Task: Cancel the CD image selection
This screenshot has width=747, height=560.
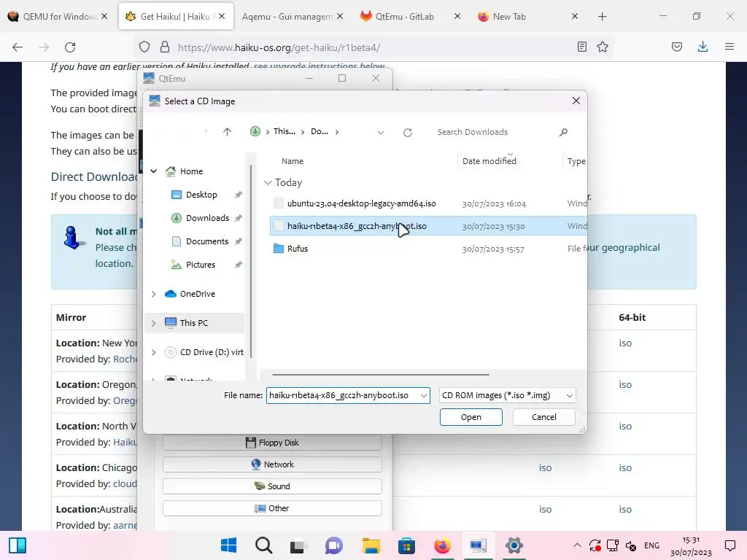Action: [x=543, y=417]
